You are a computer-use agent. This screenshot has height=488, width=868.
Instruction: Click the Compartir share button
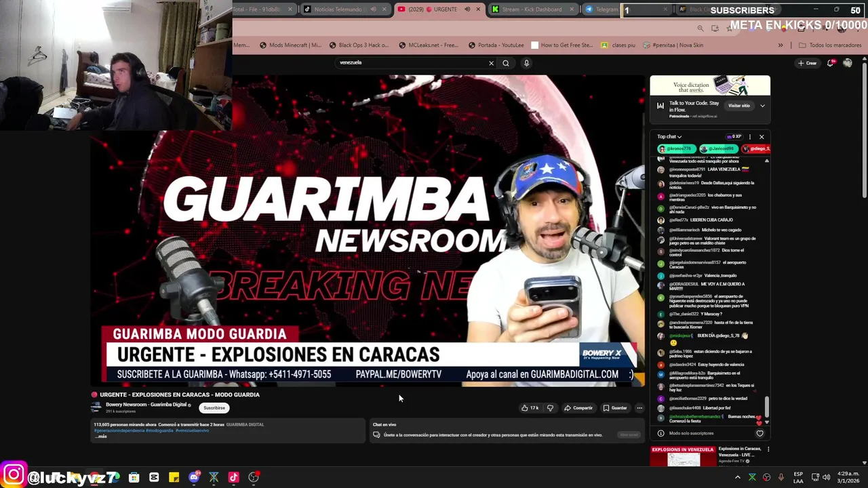click(x=578, y=408)
